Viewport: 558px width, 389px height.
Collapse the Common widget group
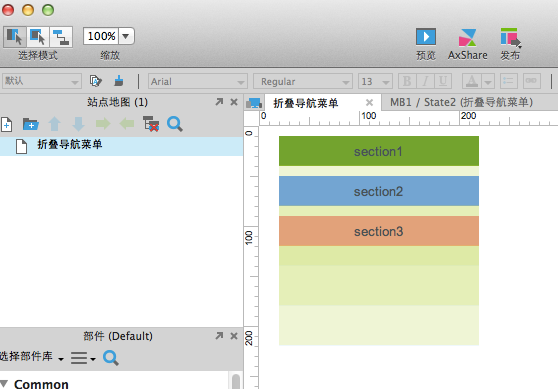pyautogui.click(x=4, y=384)
